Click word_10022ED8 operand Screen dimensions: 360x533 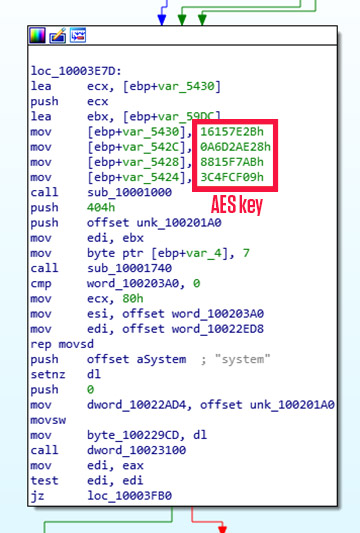[218, 329]
